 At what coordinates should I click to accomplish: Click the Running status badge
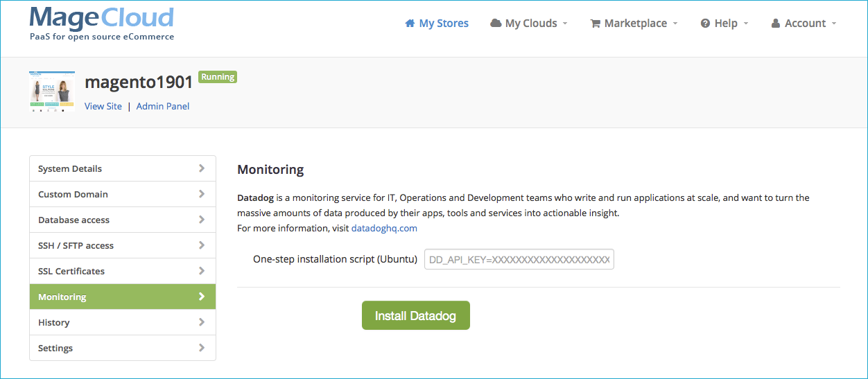click(x=218, y=77)
